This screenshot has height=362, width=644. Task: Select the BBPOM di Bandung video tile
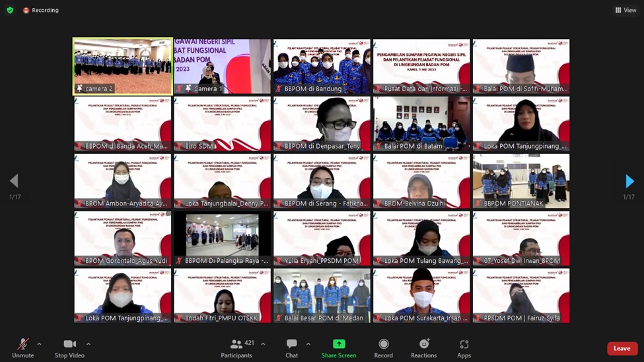322,67
